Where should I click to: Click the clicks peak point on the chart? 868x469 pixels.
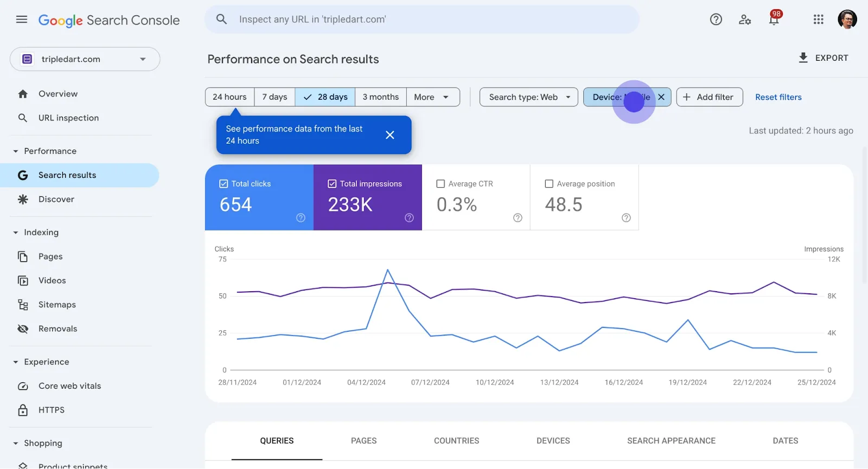[388, 269]
